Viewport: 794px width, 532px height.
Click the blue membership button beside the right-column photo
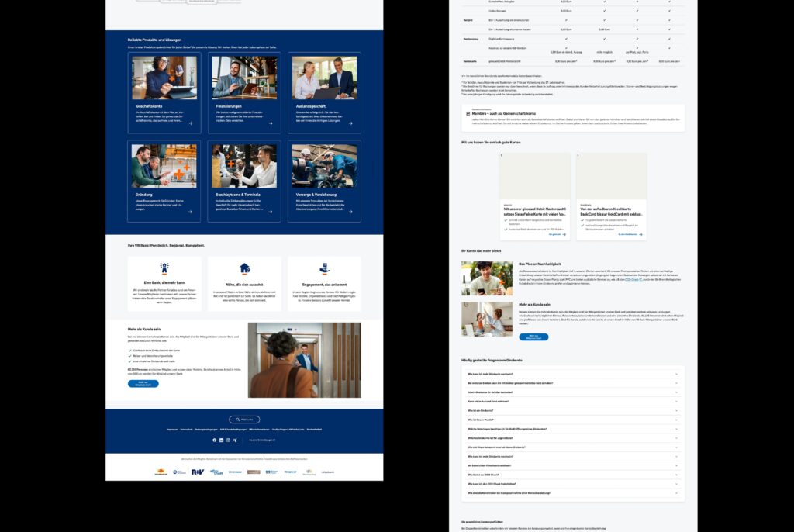tap(533, 337)
